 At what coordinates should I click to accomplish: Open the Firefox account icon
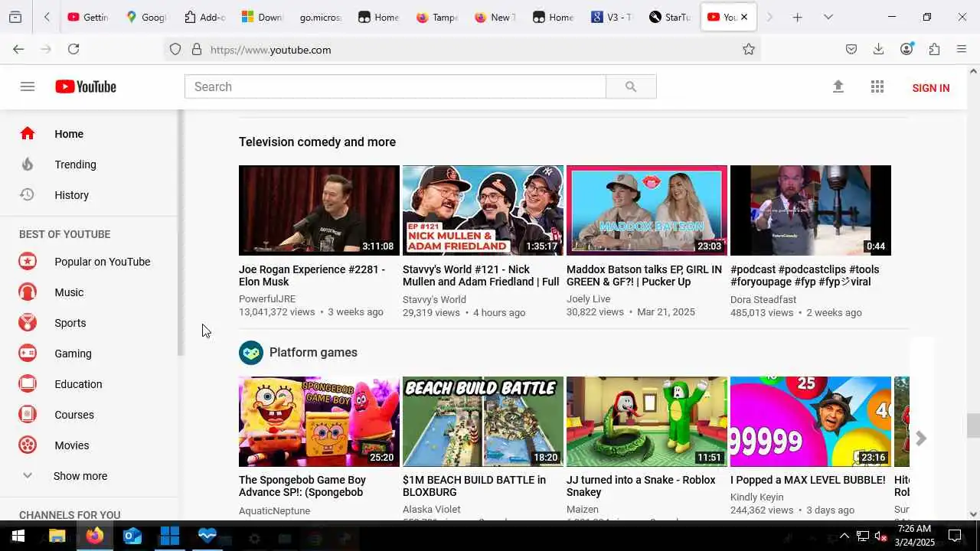[906, 49]
